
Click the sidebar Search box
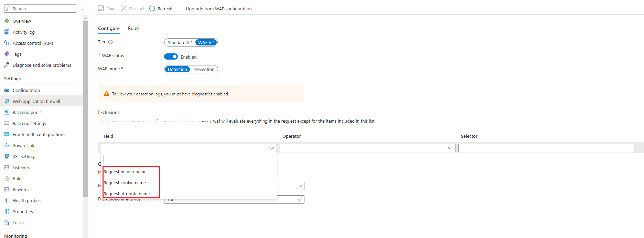click(40, 9)
